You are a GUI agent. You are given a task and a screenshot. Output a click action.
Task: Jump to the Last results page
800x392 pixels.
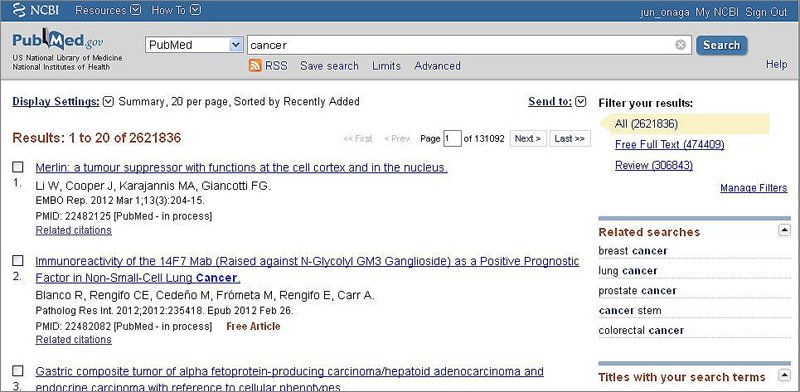(570, 138)
